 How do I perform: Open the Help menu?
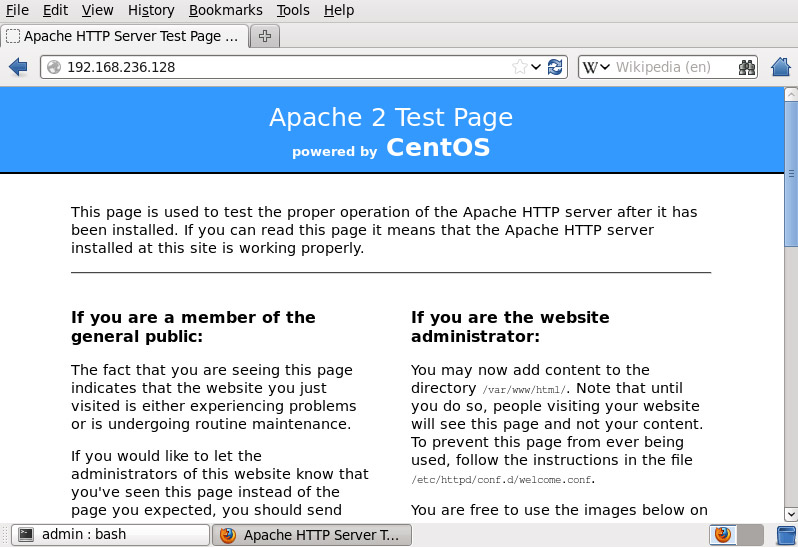(x=338, y=10)
